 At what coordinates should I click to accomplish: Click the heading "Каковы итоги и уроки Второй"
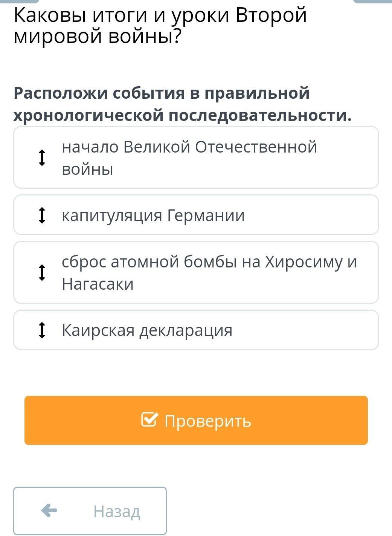(x=160, y=16)
